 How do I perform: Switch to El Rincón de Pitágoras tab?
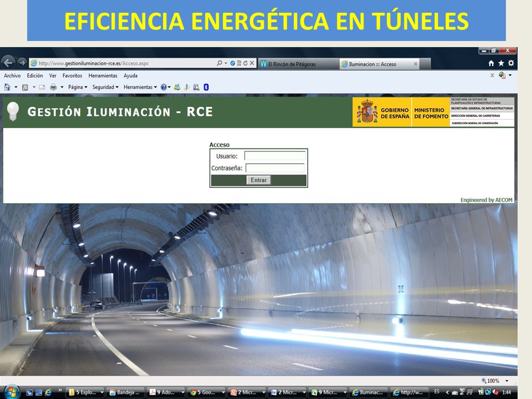299,64
